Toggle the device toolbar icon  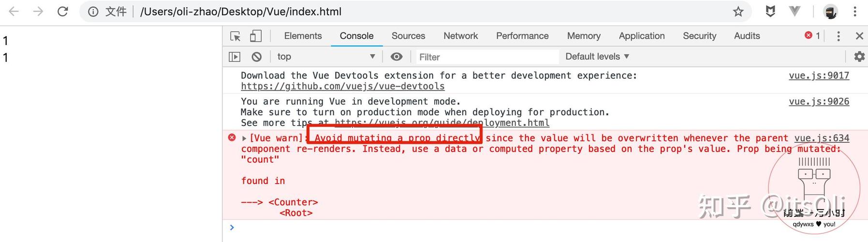point(256,36)
